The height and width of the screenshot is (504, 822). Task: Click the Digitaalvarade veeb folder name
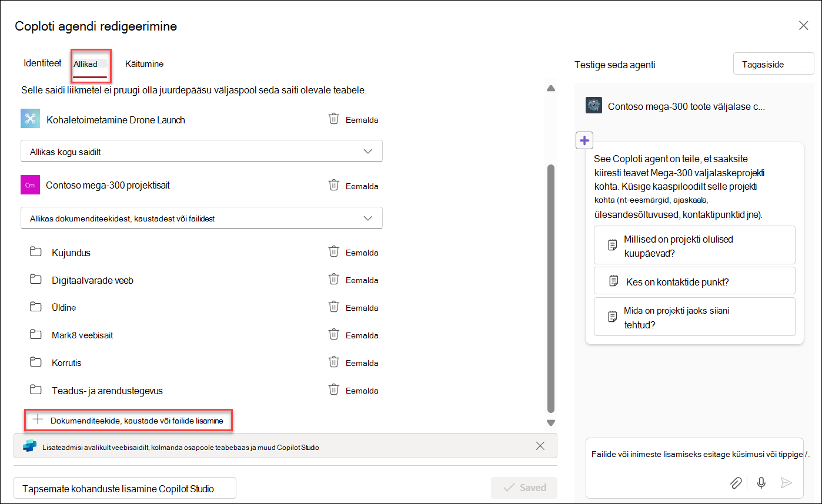(x=92, y=280)
